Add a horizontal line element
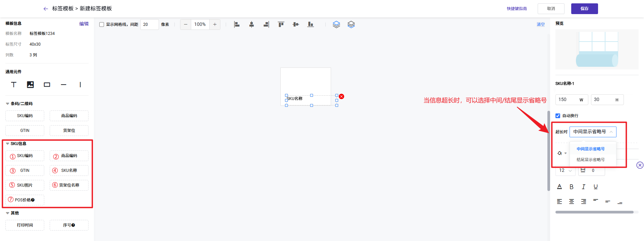This screenshot has height=241, width=644. click(63, 85)
